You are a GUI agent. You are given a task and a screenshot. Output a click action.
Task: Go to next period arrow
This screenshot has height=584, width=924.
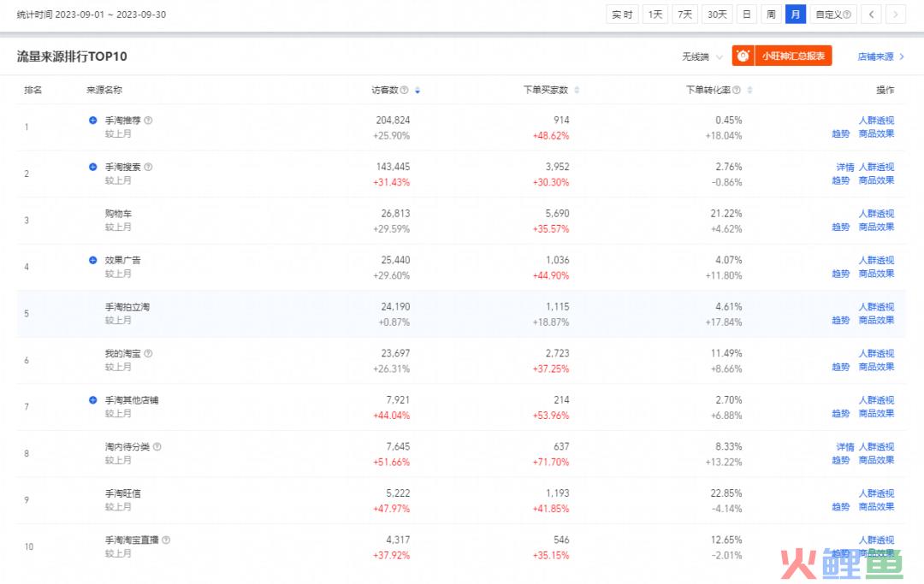pos(896,15)
